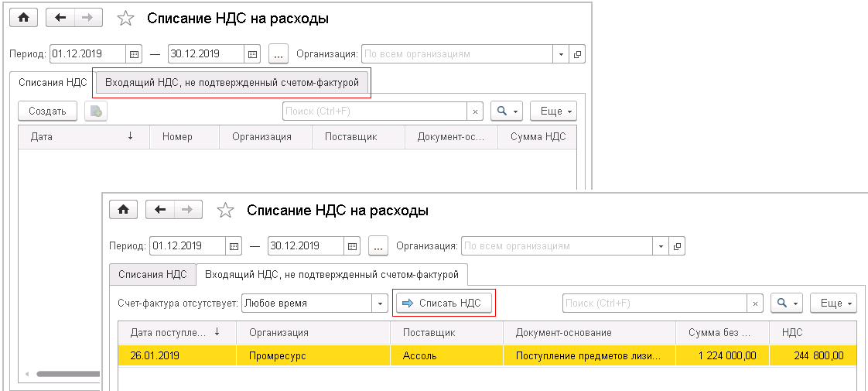This screenshot has height=391, width=868.
Task: Click Поступление предметов лизи... cell
Action: pyautogui.click(x=589, y=355)
